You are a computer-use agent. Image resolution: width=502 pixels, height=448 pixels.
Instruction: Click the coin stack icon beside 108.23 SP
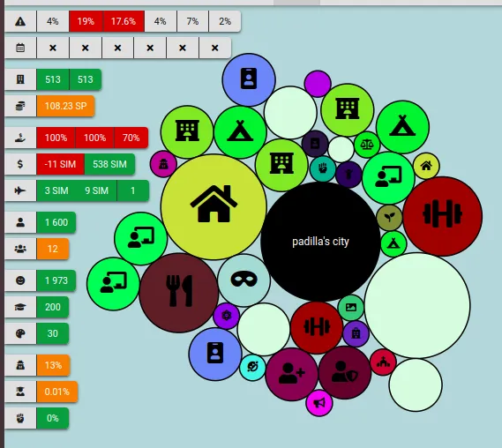pyautogui.click(x=20, y=106)
